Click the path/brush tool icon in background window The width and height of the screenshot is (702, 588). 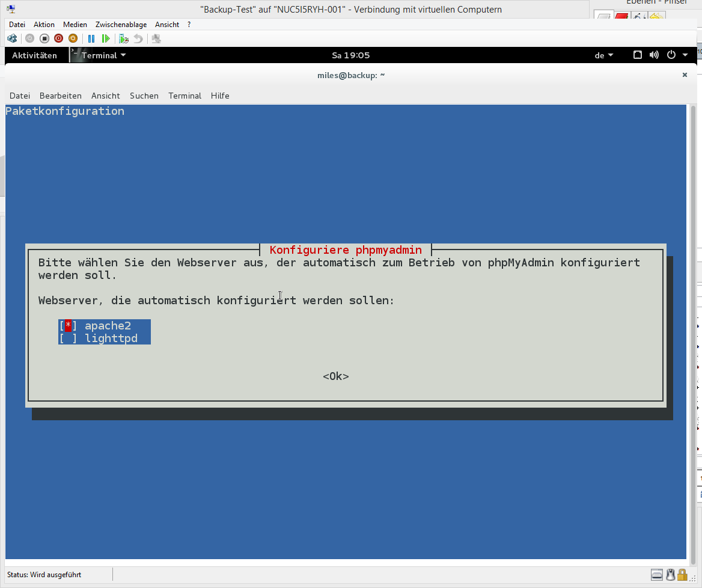click(x=639, y=17)
